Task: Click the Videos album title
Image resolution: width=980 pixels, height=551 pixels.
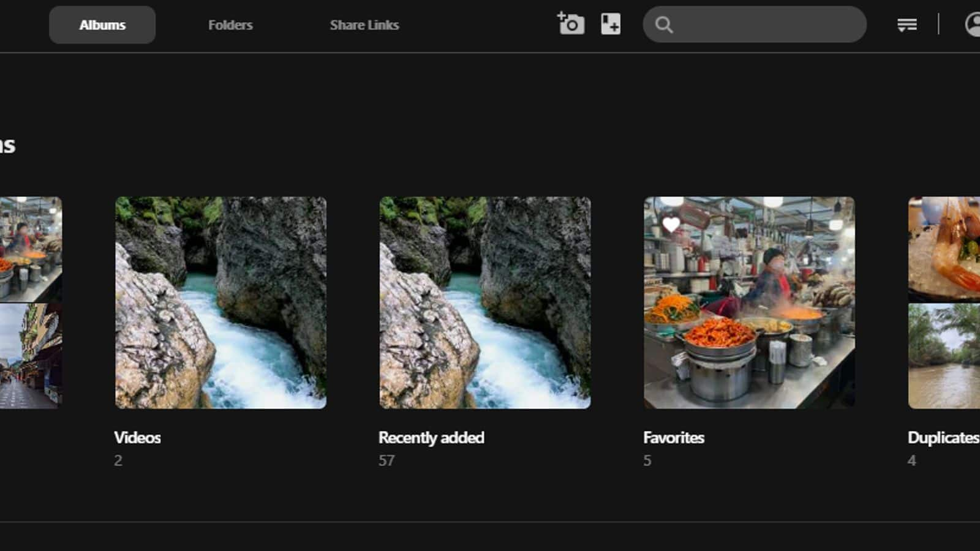Action: point(137,438)
